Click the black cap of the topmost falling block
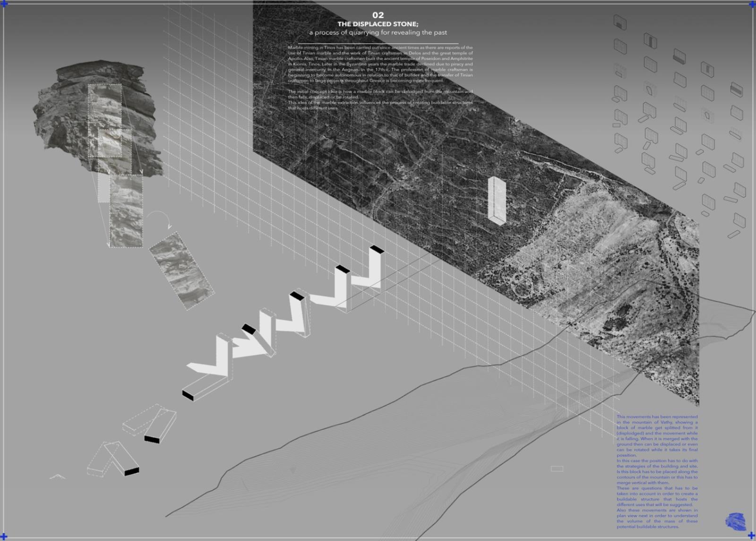Viewport: 756px width, 541px height. click(x=377, y=249)
